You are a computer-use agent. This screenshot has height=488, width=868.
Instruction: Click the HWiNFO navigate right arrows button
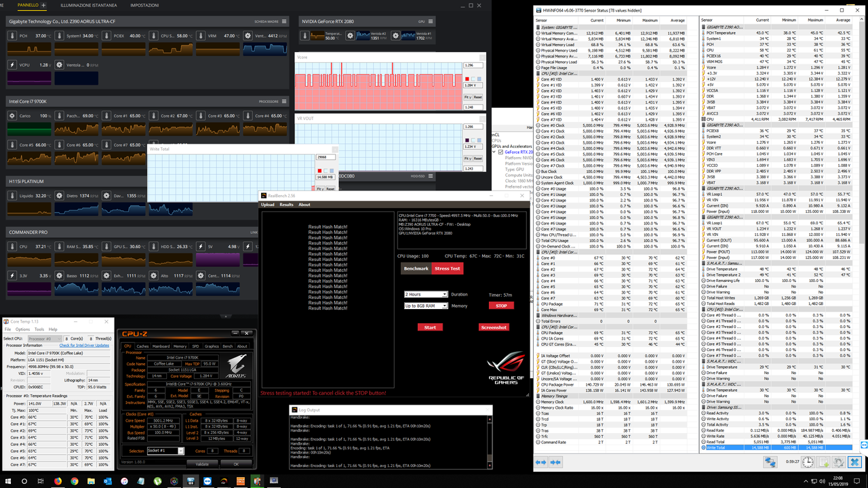555,462
